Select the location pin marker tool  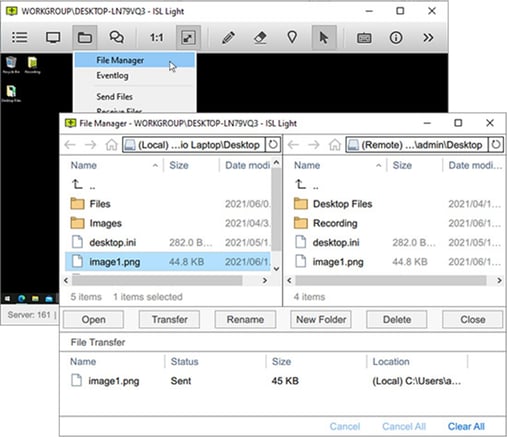[x=292, y=37]
